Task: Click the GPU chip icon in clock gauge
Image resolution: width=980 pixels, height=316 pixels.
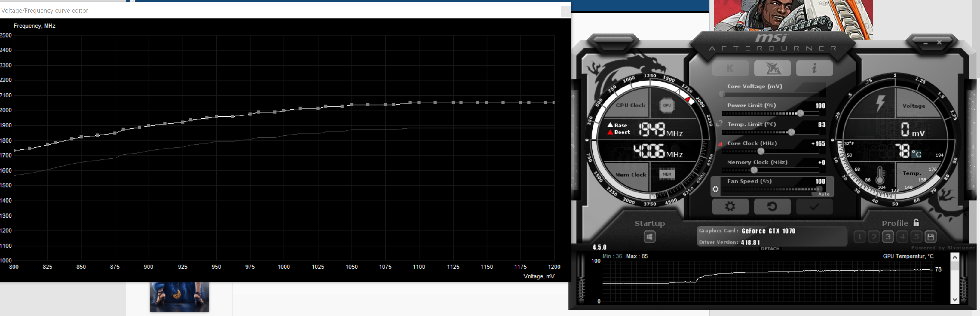Action: 667,106
